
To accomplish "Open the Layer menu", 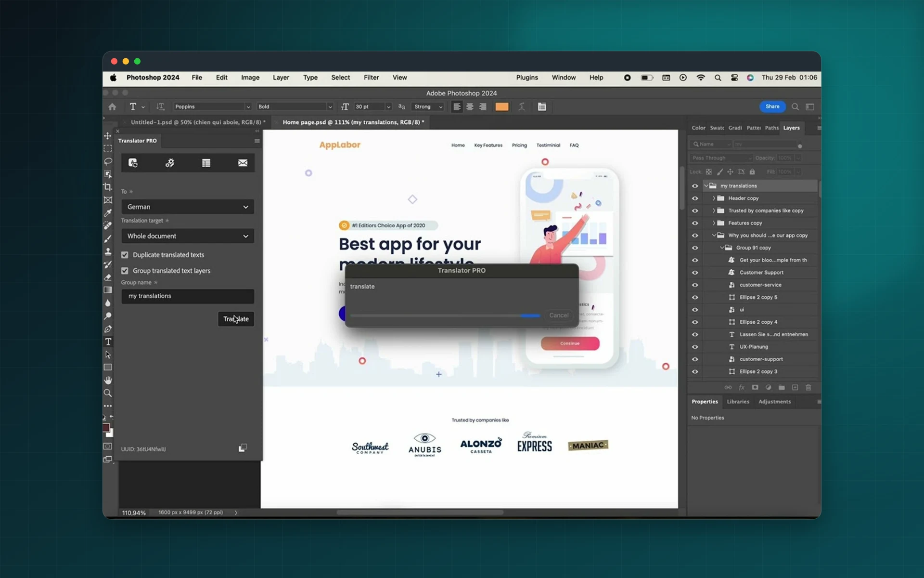I will click(281, 78).
